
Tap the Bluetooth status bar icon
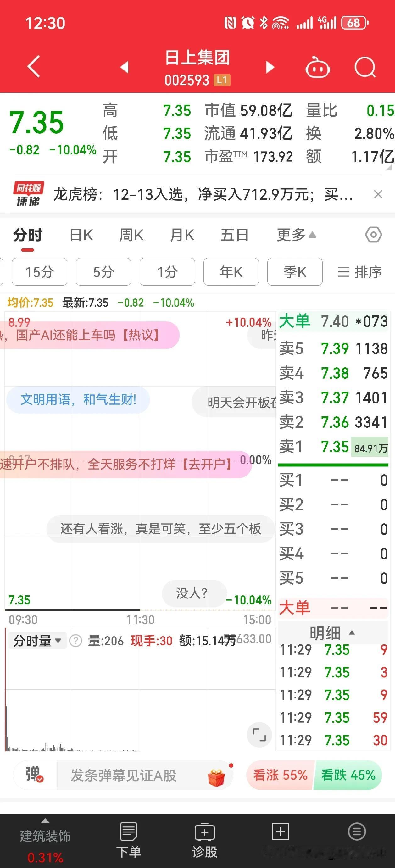pos(264,23)
